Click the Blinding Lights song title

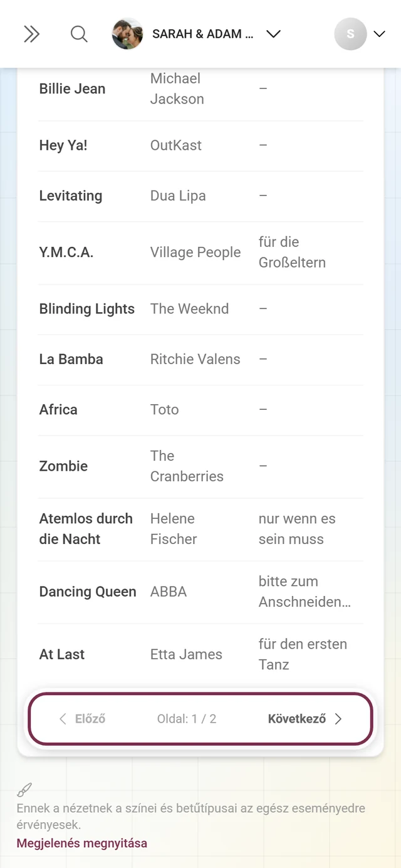pos(87,309)
